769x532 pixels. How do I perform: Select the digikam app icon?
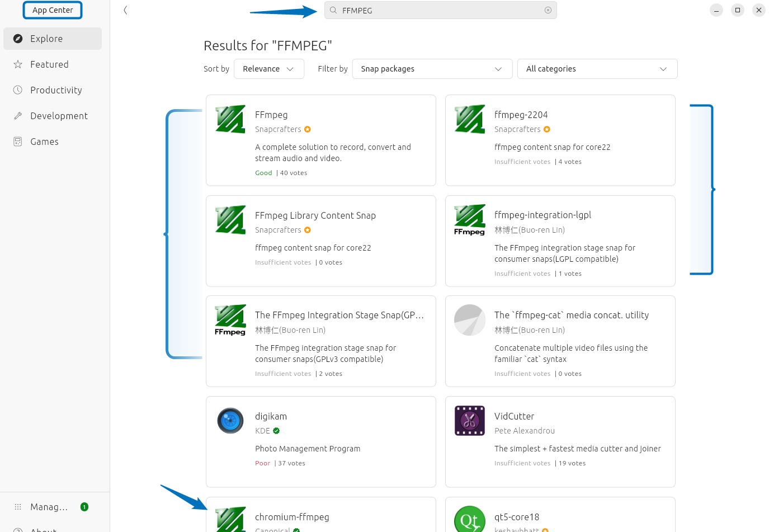click(230, 421)
